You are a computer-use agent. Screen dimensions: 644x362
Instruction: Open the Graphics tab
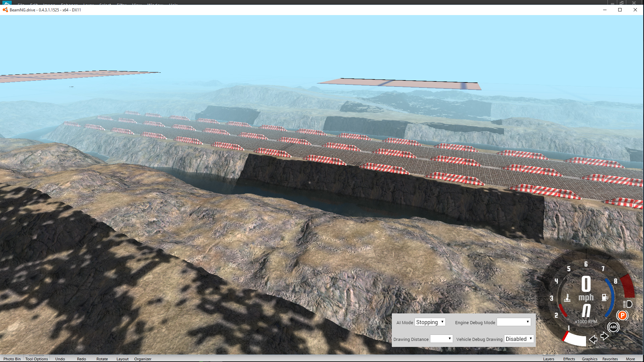pyautogui.click(x=589, y=359)
